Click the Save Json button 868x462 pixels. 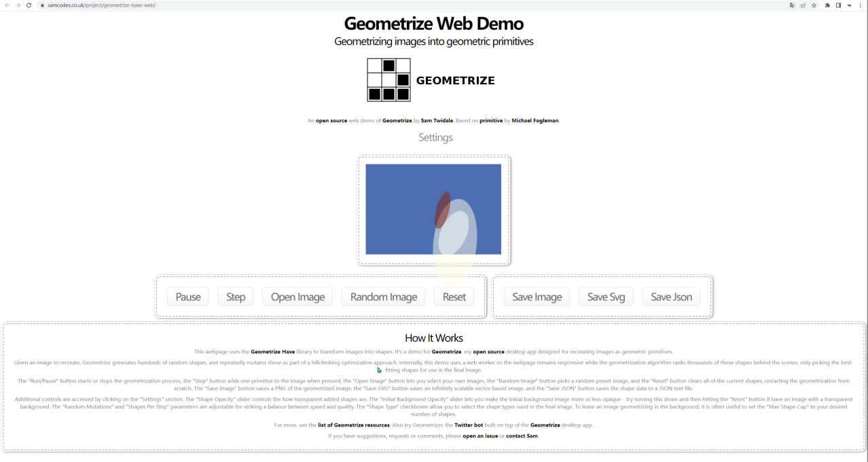click(x=671, y=297)
